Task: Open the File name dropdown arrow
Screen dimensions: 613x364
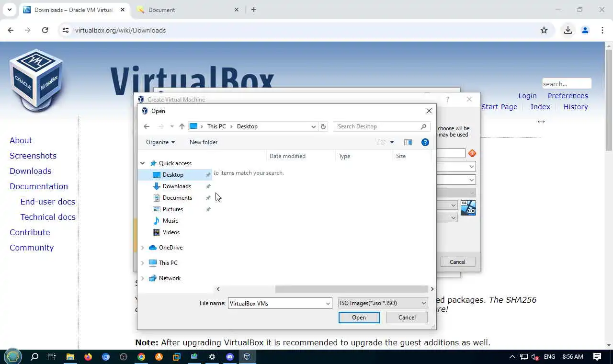Action: click(x=328, y=303)
